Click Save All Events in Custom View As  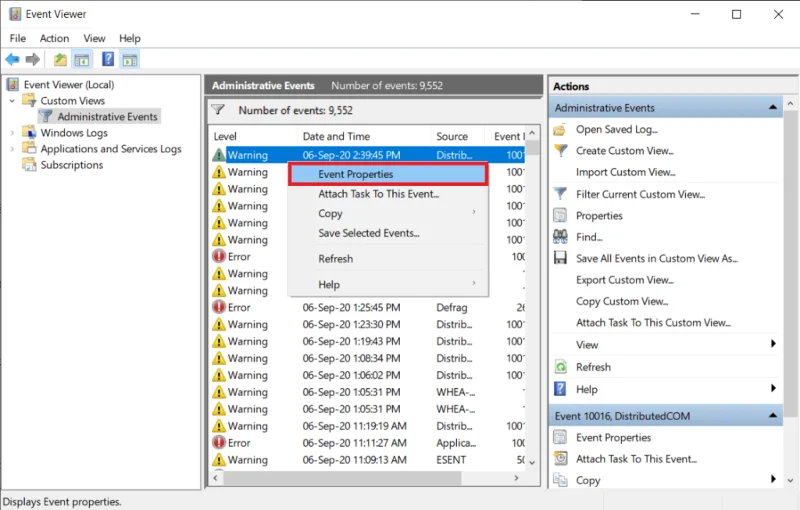[x=657, y=259]
